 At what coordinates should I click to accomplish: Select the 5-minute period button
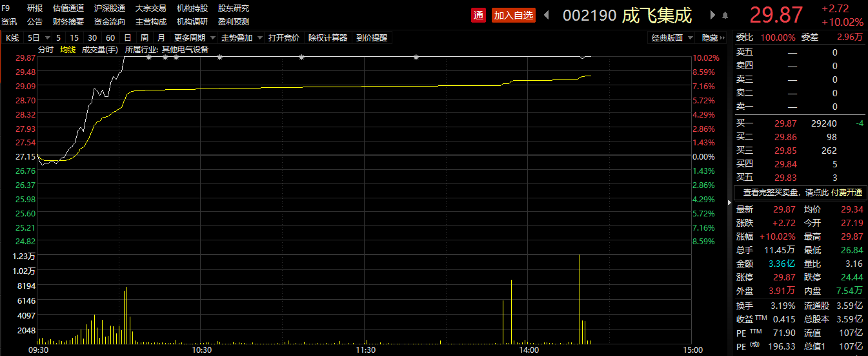[x=59, y=37]
